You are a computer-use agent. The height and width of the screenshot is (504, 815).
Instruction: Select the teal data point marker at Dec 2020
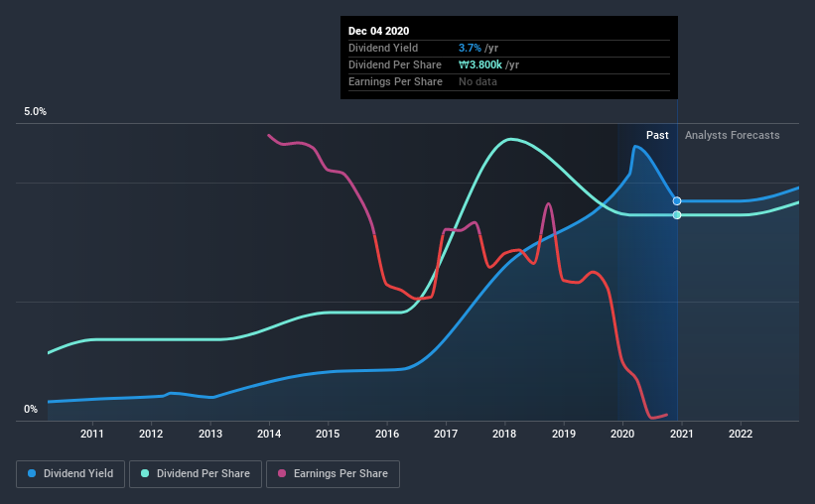pyautogui.click(x=677, y=215)
